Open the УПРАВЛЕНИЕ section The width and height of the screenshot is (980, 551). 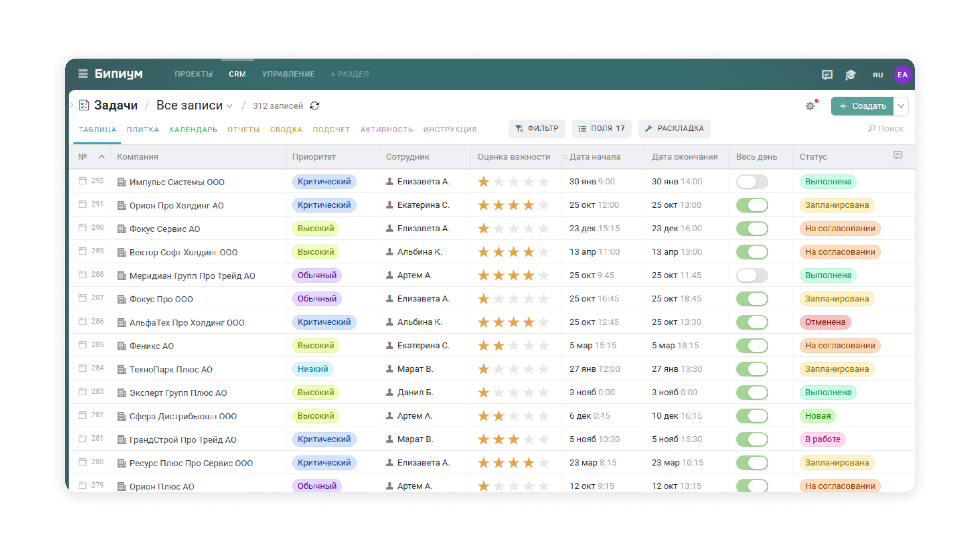pos(288,74)
